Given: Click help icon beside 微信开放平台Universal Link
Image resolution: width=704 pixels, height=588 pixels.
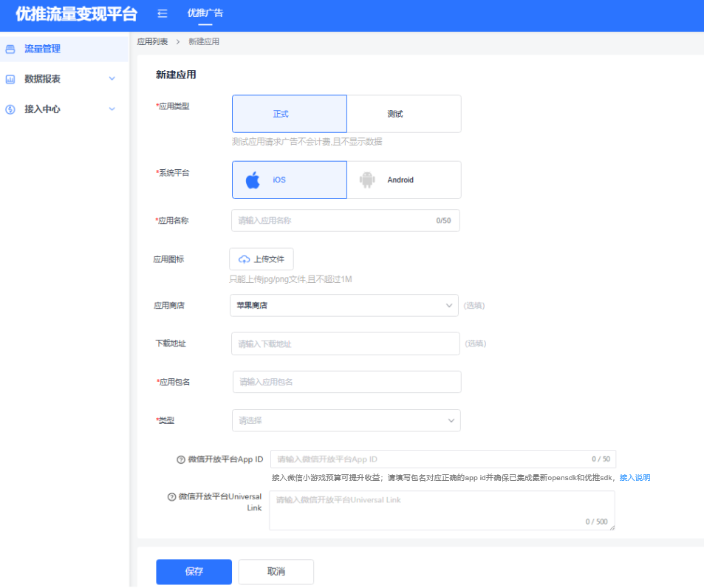Looking at the screenshot, I should pyautogui.click(x=172, y=497).
